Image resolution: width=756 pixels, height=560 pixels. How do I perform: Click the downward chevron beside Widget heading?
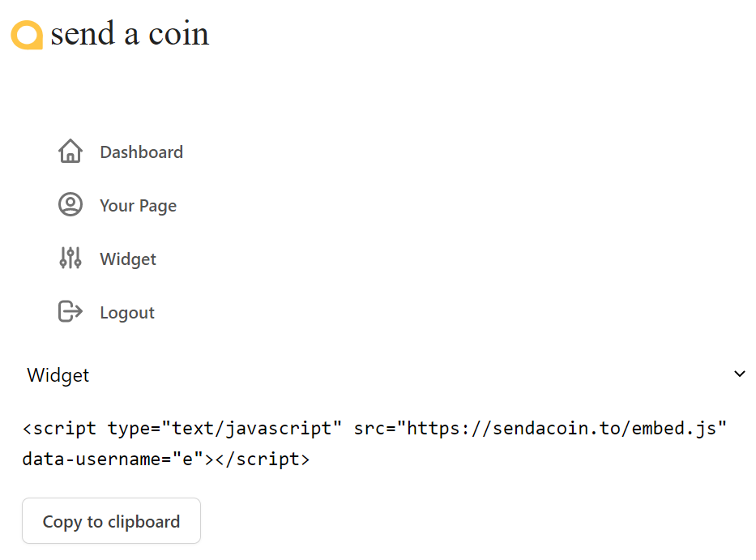click(739, 374)
